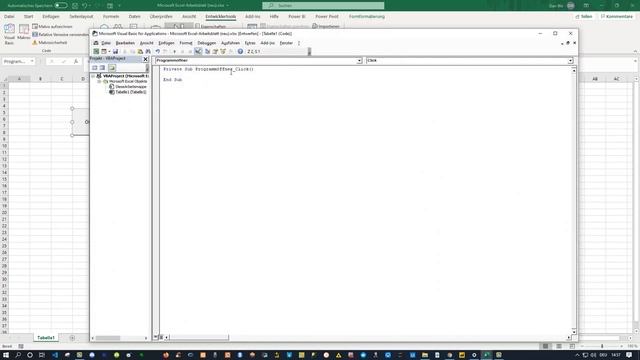Click the Tabelle1 sheet tab in Excel

[46, 338]
